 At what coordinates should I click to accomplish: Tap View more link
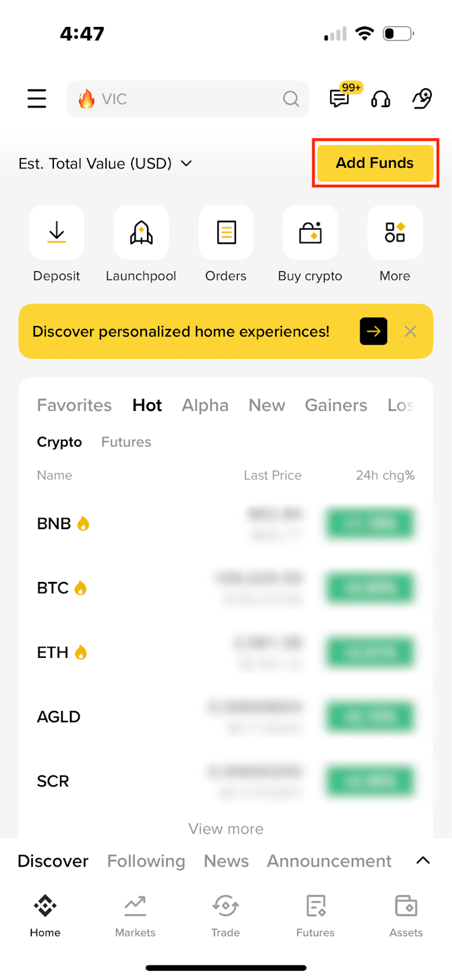point(226,829)
